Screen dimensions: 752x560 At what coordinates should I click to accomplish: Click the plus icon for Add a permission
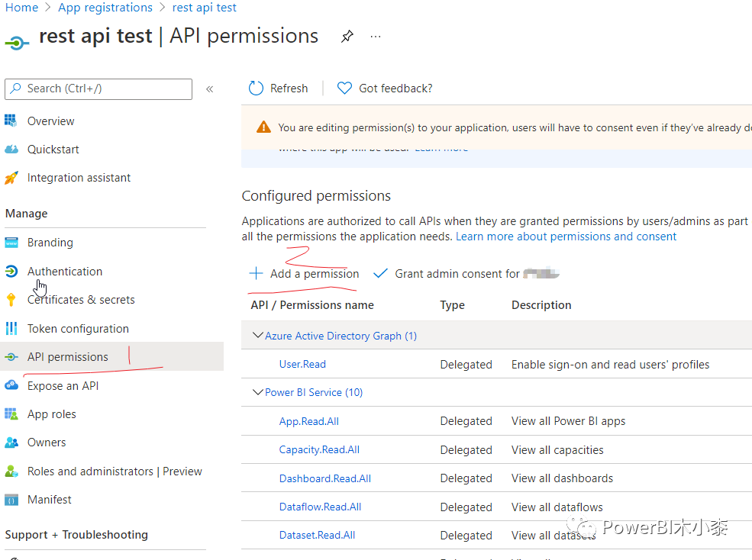[256, 273]
